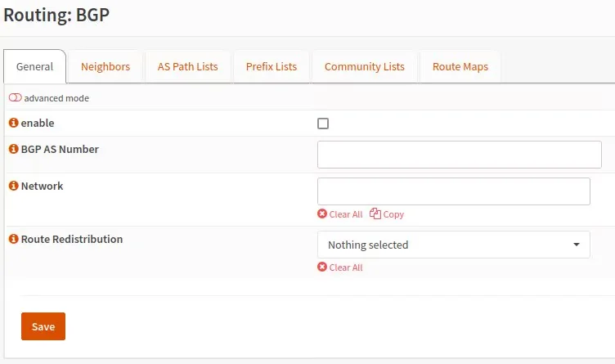Check the enable BGP checkbox
Viewport: 615px width, 364px height.
(323, 124)
